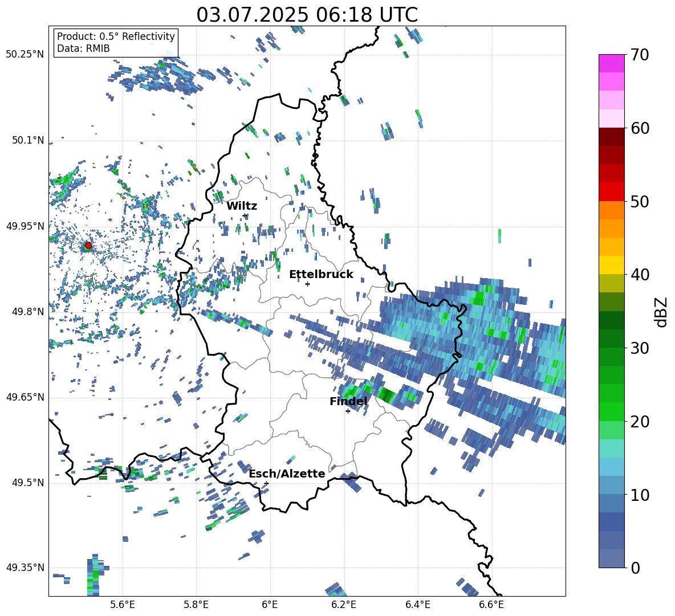Click the colorbar tick label 70

coord(640,55)
